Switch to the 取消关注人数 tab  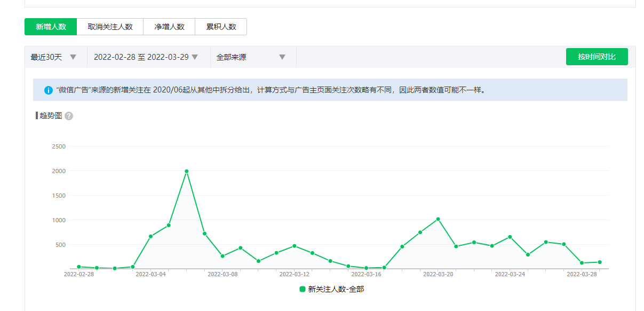pos(110,27)
